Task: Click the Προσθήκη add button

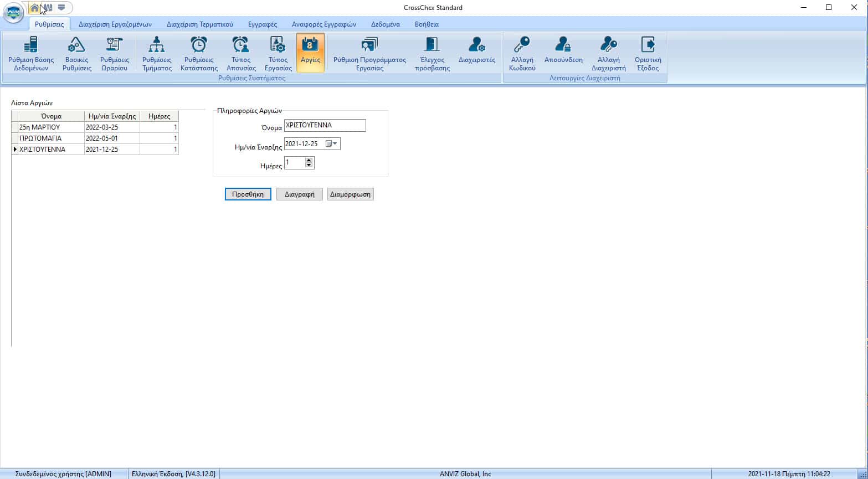Action: click(248, 194)
